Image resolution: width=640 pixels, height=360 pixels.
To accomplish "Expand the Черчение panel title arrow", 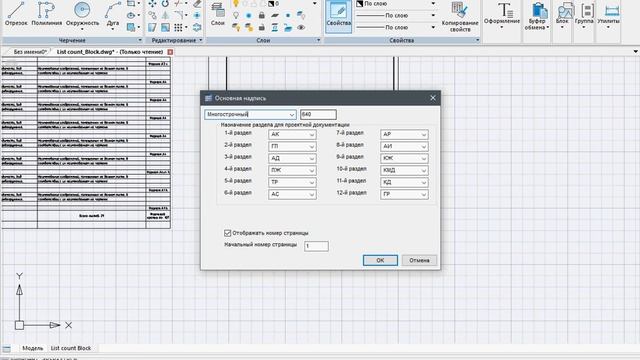I will (x=140, y=40).
